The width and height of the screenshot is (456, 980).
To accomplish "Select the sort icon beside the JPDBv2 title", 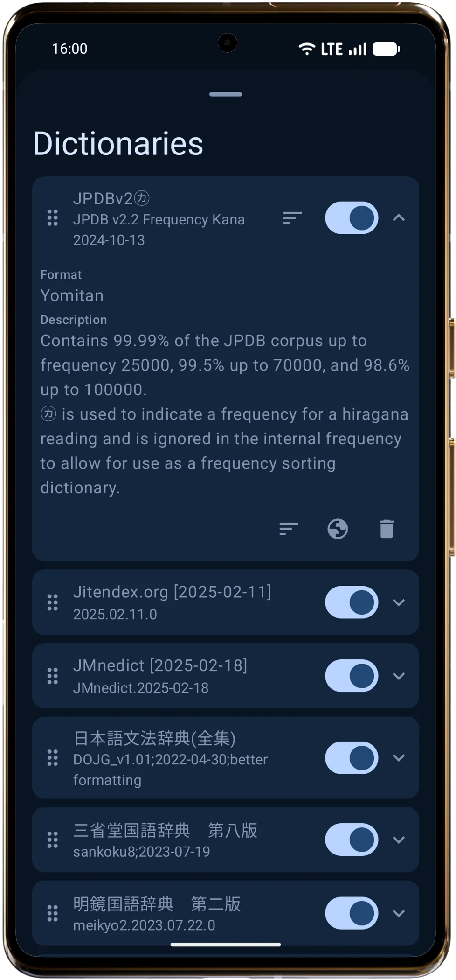I will 292,218.
